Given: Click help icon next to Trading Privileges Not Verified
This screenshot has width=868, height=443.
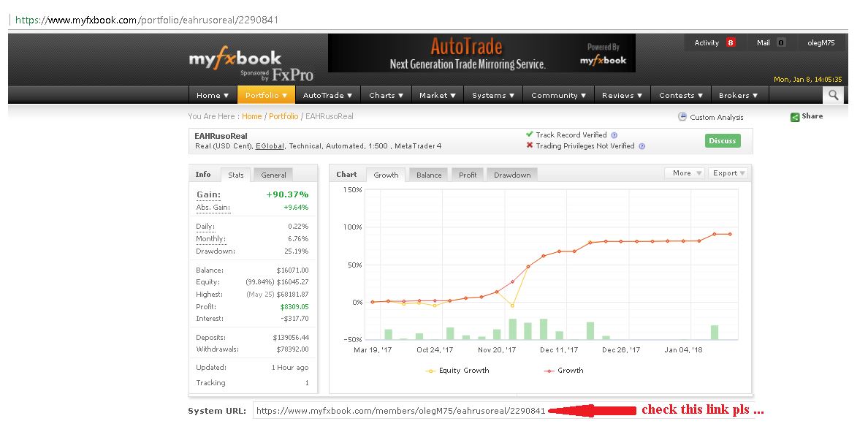Looking at the screenshot, I should click(x=642, y=146).
